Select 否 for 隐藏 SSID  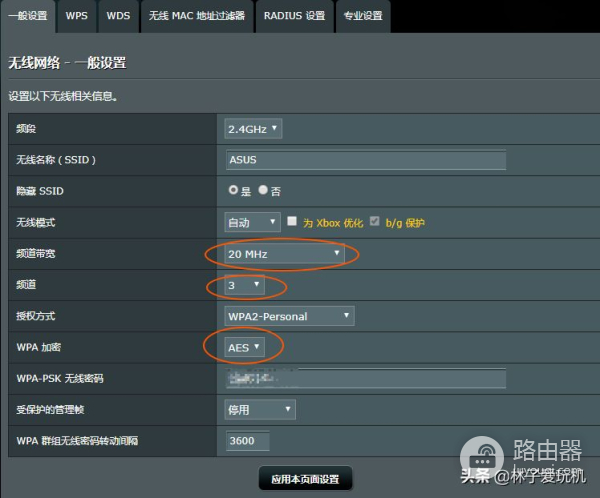click(x=263, y=189)
